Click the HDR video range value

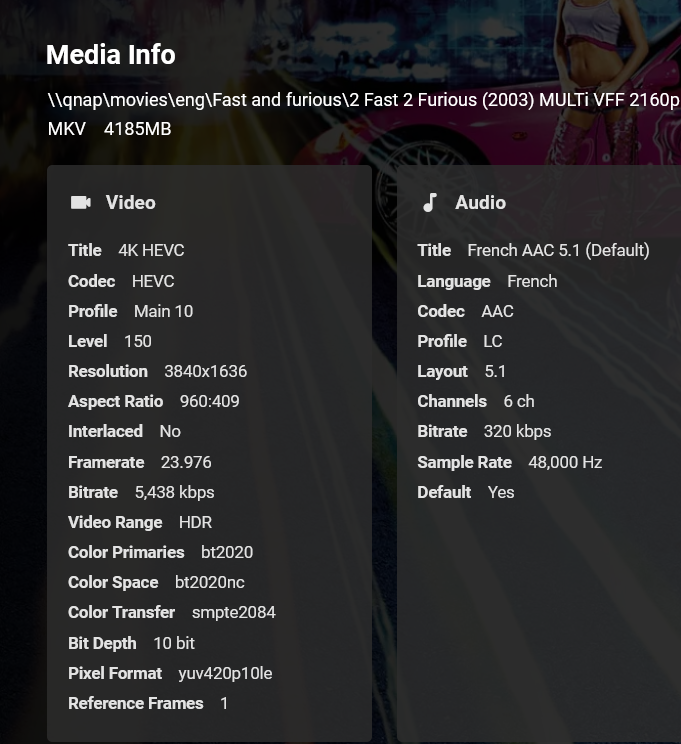point(195,522)
